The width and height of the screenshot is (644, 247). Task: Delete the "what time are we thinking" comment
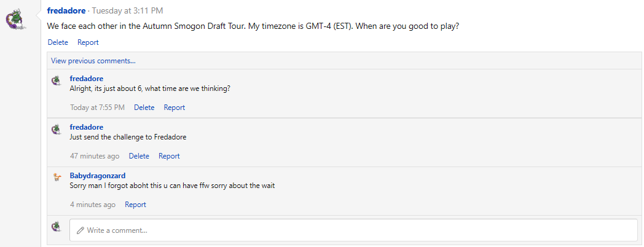(144, 108)
